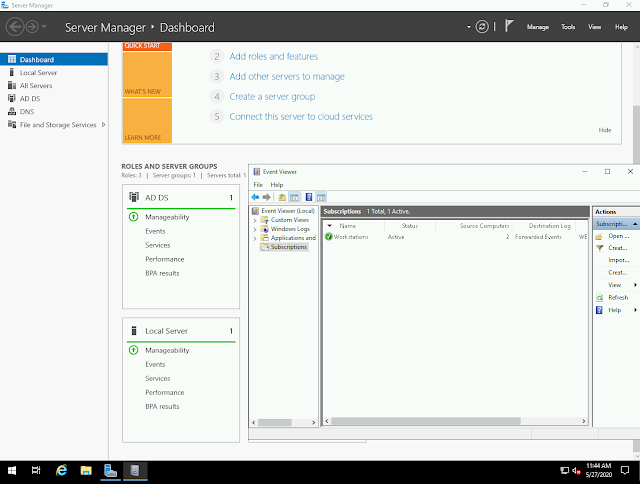Screen dimensions: 640x484
Task: Click the Event Viewer help toolbar icon
Action: (x=309, y=197)
